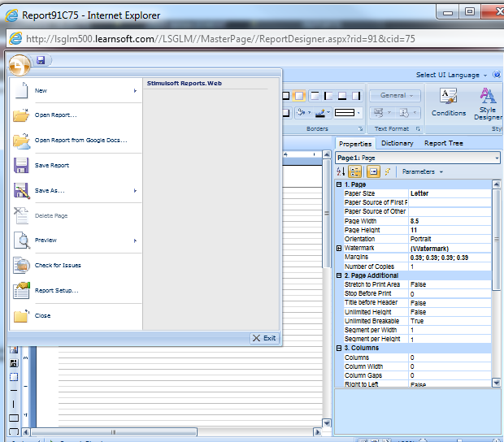Apply the right border option
Viewport: 504px width, 442px height.
tap(355, 96)
